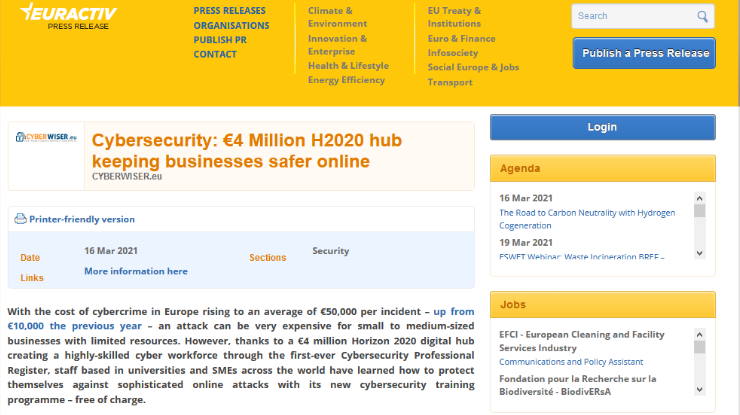
Task: Open the More information here link
Action: (x=136, y=271)
